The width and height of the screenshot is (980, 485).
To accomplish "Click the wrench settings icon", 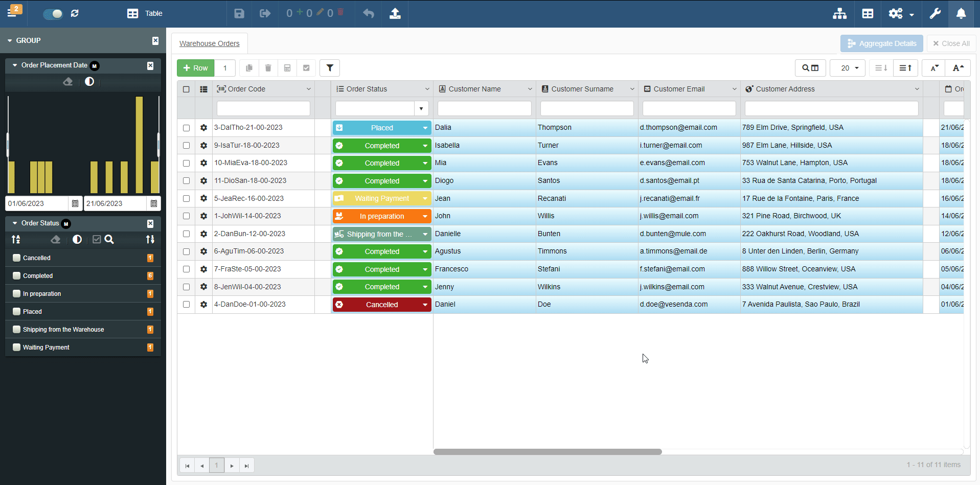I will [x=935, y=13].
